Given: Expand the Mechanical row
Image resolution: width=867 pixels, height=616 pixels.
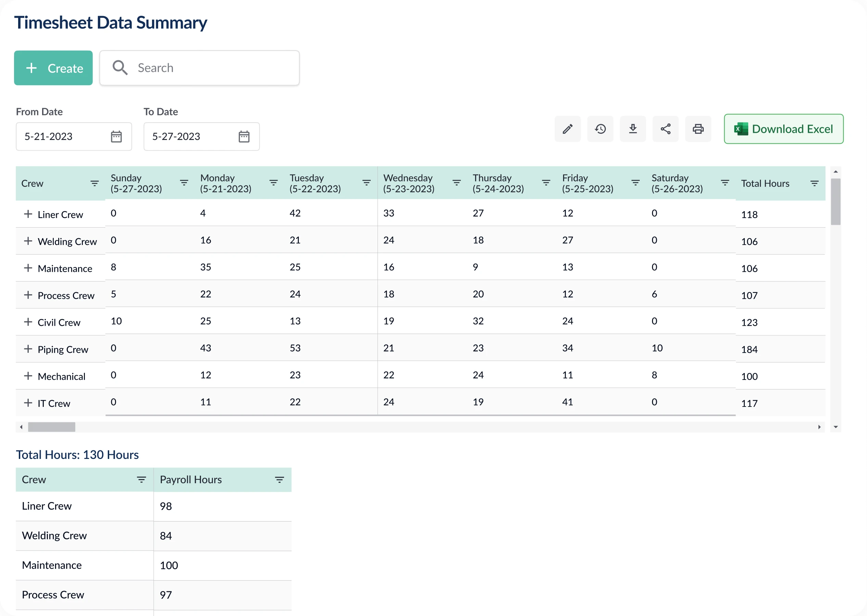Looking at the screenshot, I should point(28,376).
